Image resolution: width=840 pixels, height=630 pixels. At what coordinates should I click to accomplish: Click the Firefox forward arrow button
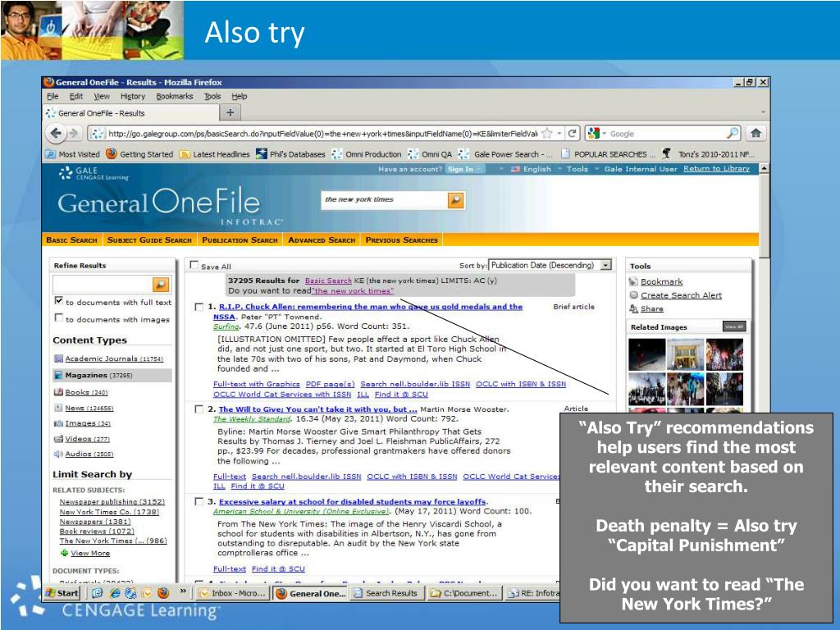tap(74, 133)
